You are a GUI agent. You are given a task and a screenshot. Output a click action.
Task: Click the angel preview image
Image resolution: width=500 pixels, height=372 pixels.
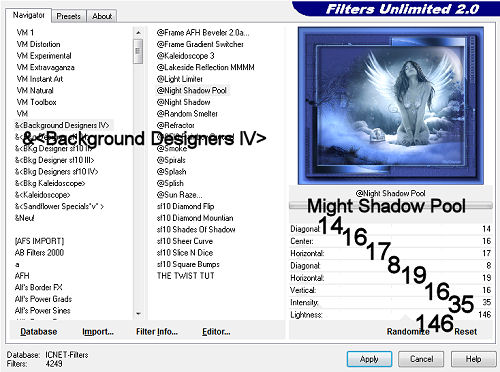point(391,106)
